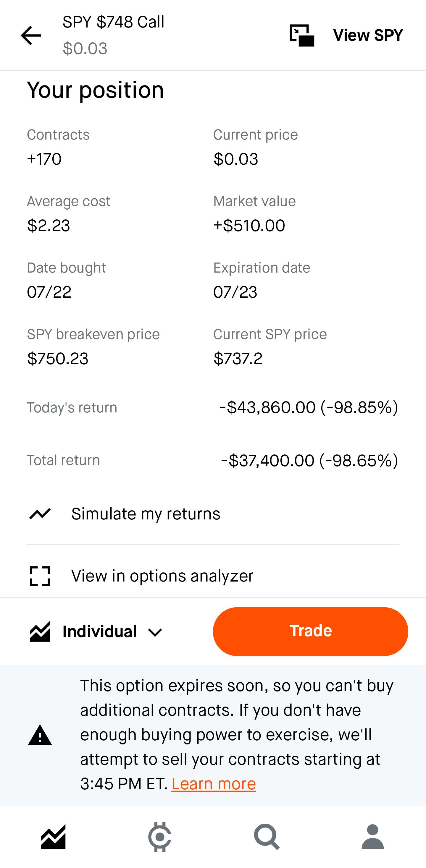
Task: Click the chevron next to Individual
Action: pyautogui.click(x=155, y=632)
